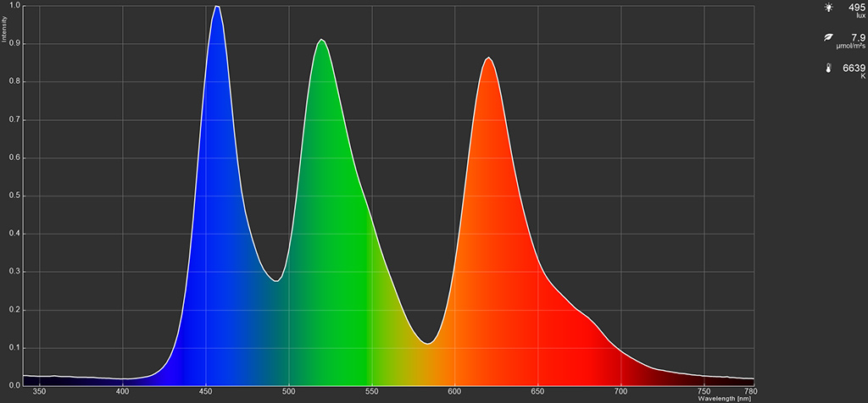Viewport: 868px width, 403px height.
Task: Click the lux light bulb icon
Action: pyautogui.click(x=828, y=8)
